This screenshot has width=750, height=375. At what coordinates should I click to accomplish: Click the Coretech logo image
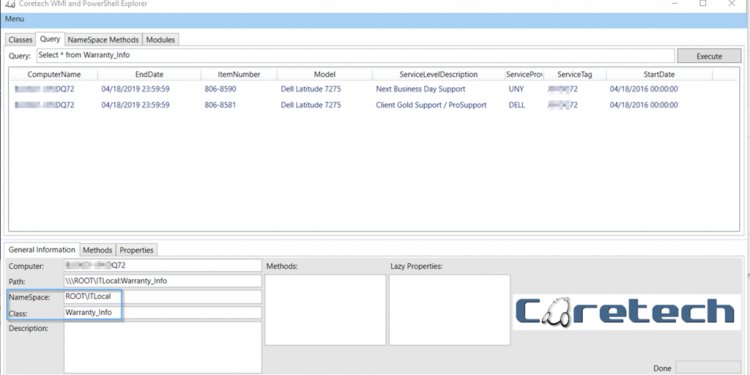[626, 312]
